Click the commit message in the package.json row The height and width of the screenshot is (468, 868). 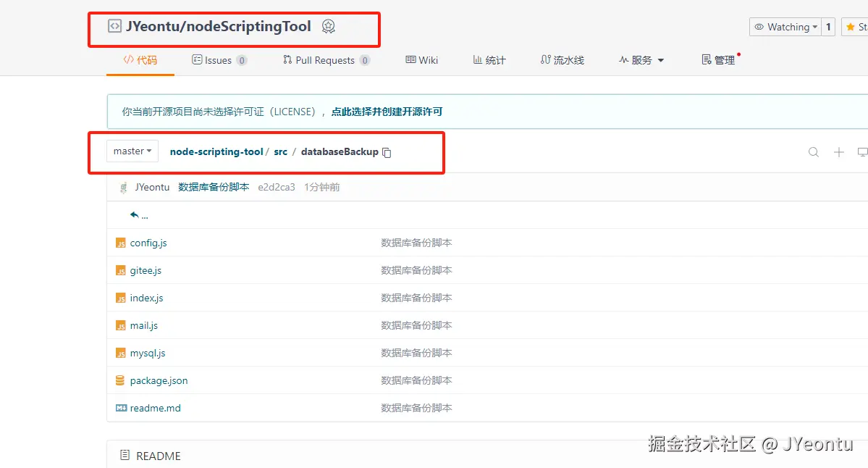[x=416, y=380]
